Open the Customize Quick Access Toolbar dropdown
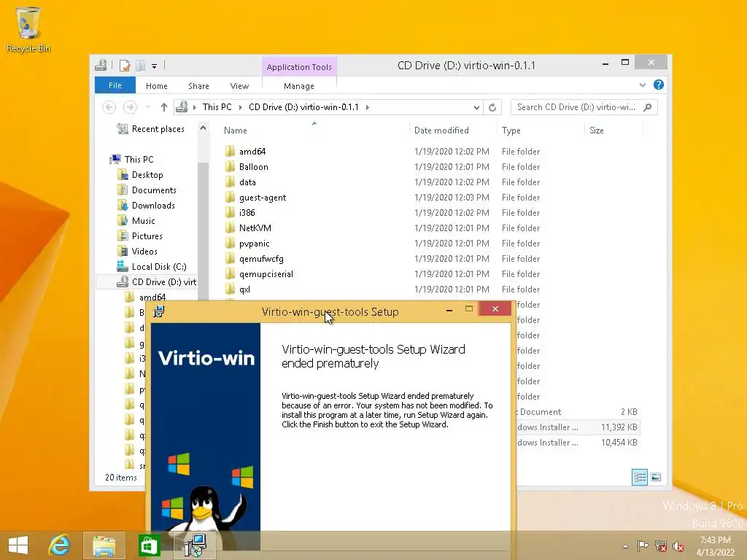747x560 pixels. tap(155, 66)
